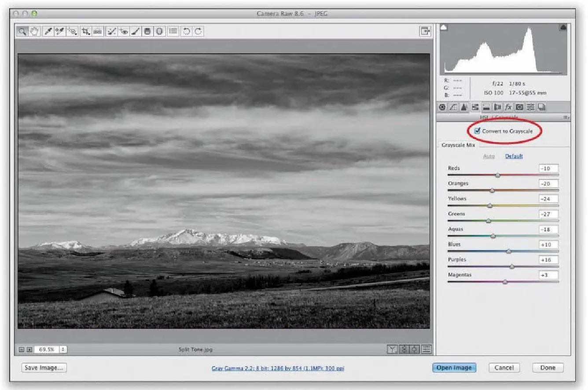Activate the Targeted Adjustment tool
The width and height of the screenshot is (588, 390).
click(72, 31)
